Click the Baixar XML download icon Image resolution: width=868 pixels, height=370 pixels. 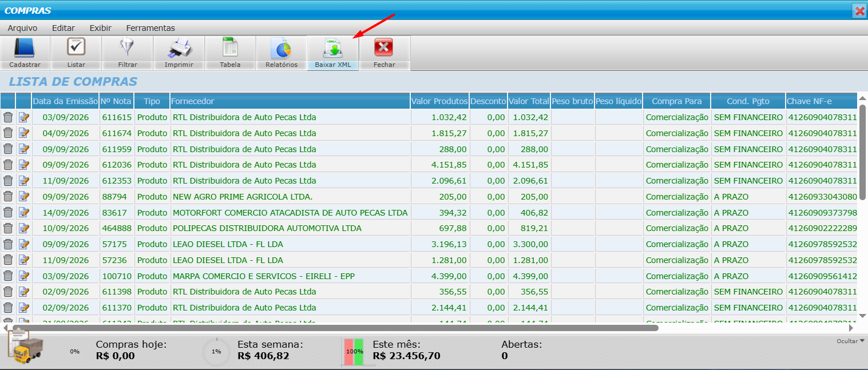(332, 48)
